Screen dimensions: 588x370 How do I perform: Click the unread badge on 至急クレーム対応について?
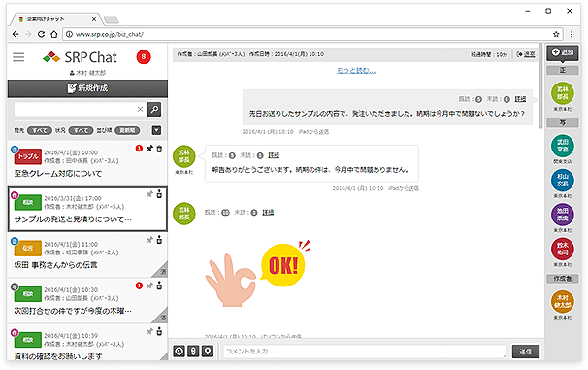coord(139,149)
